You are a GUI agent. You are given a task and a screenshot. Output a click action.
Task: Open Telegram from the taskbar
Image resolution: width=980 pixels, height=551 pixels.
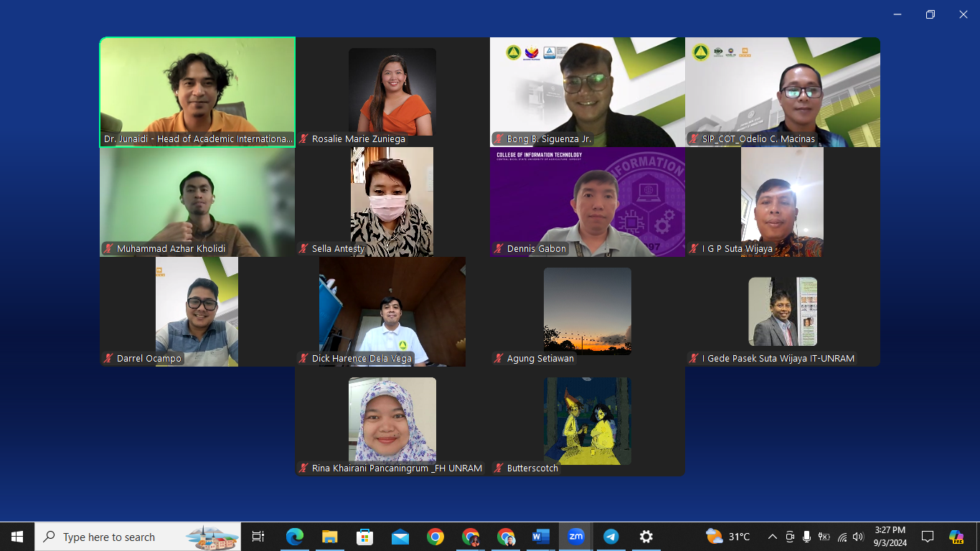click(611, 537)
